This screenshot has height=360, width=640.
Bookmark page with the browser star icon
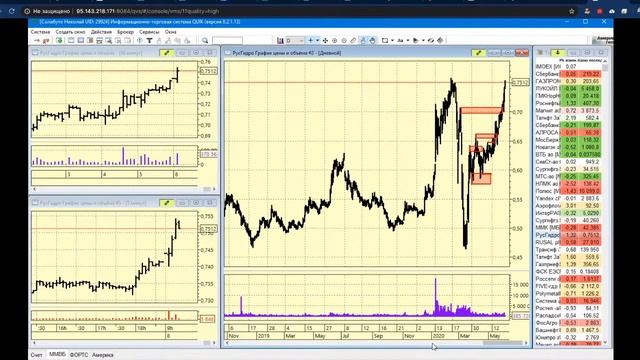572,11
